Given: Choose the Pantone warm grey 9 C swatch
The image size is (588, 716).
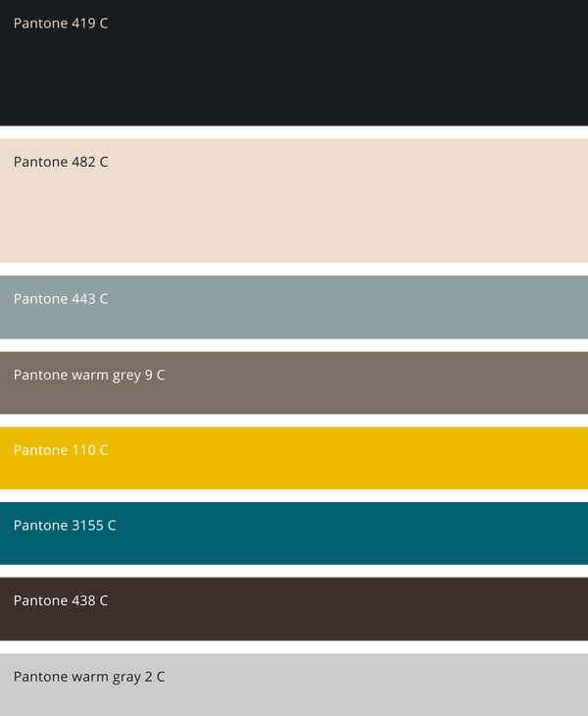Looking at the screenshot, I should point(294,383).
